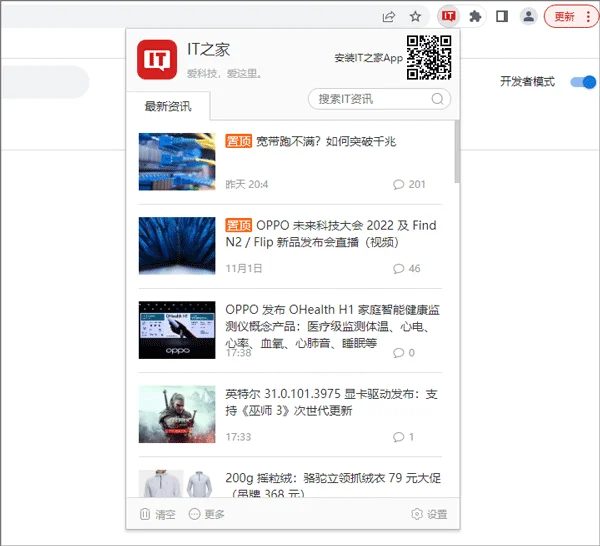The height and width of the screenshot is (546, 600).
Task: Open article 宽带跑不满？如何突破千兆
Action: point(326,142)
